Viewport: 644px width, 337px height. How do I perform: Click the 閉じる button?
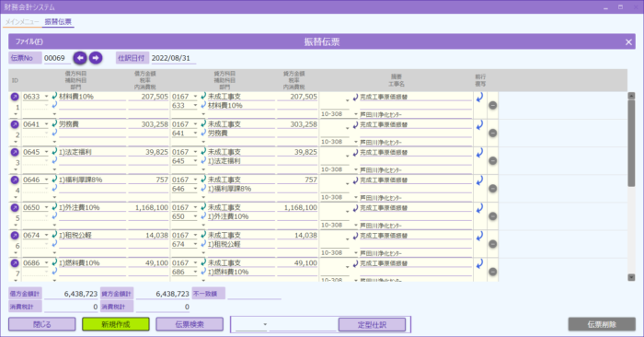point(42,324)
